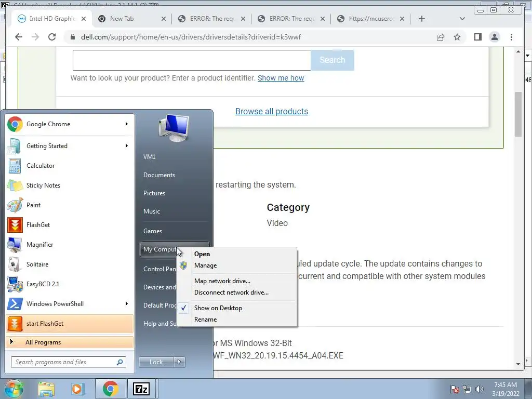Open the volume speaker tray icon
This screenshot has height=399, width=532.
click(479, 389)
